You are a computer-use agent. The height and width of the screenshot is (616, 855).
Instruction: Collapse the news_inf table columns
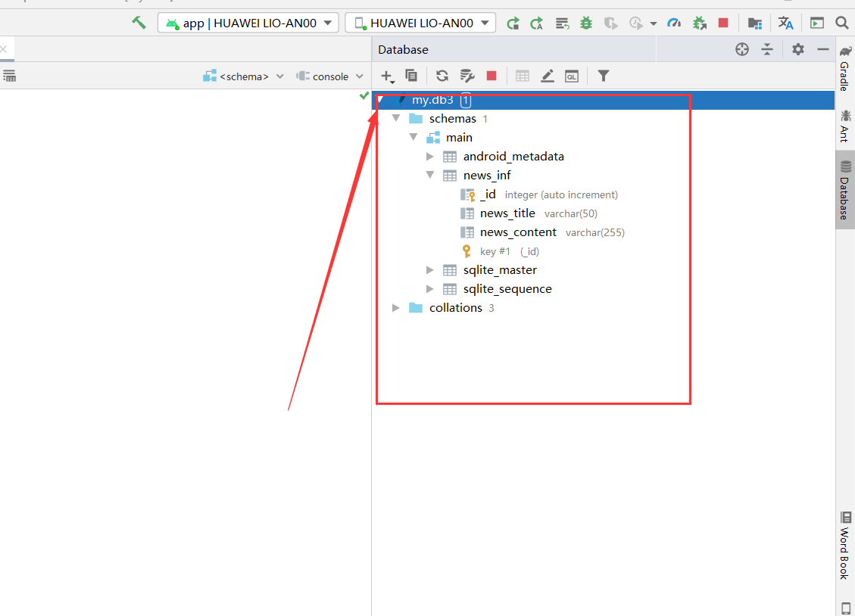tap(430, 175)
